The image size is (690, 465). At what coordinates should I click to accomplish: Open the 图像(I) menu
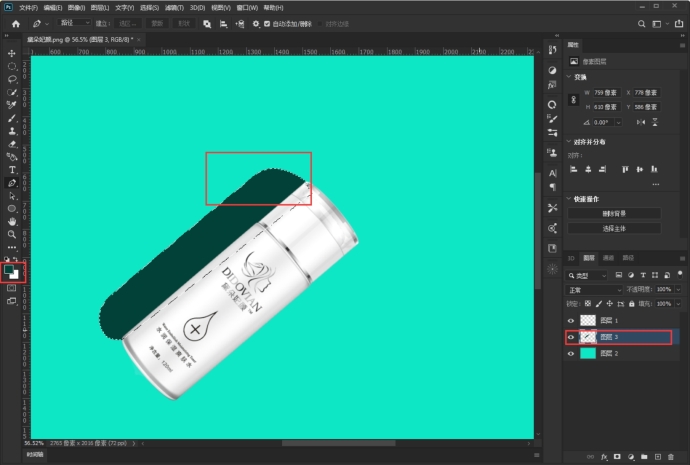pyautogui.click(x=77, y=8)
